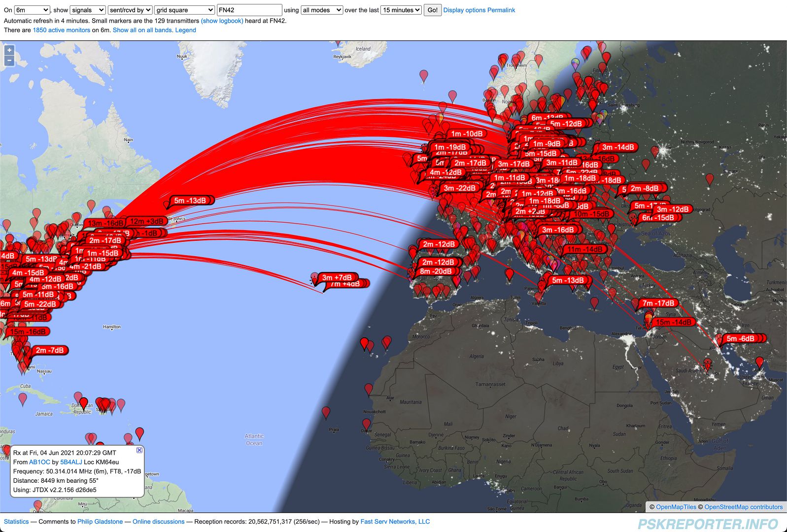This screenshot has height=532, width=787.
Task: Close the reception info popup
Action: [x=139, y=450]
